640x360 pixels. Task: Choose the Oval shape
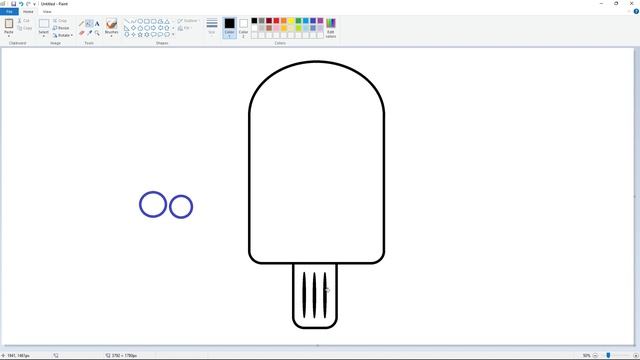140,21
